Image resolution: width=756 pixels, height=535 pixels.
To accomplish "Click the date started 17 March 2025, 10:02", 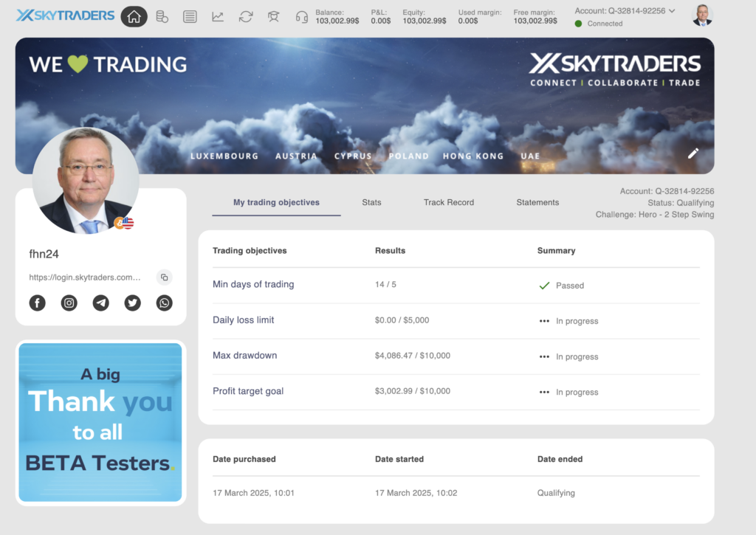I will tap(416, 493).
